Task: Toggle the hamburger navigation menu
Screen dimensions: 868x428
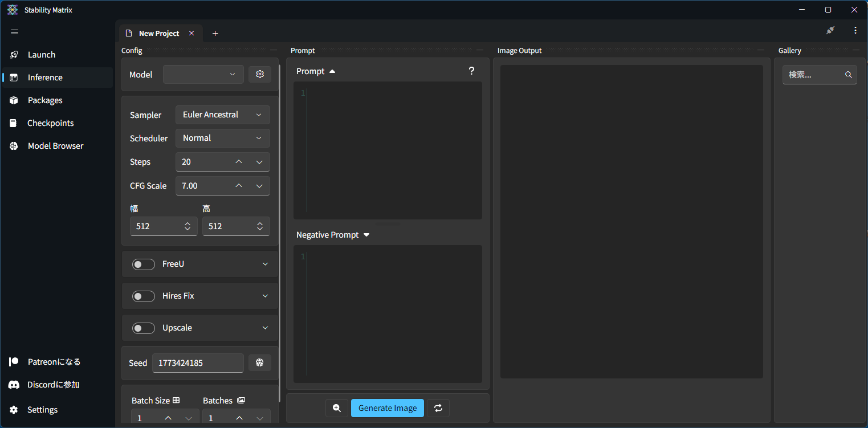Action: [14, 32]
